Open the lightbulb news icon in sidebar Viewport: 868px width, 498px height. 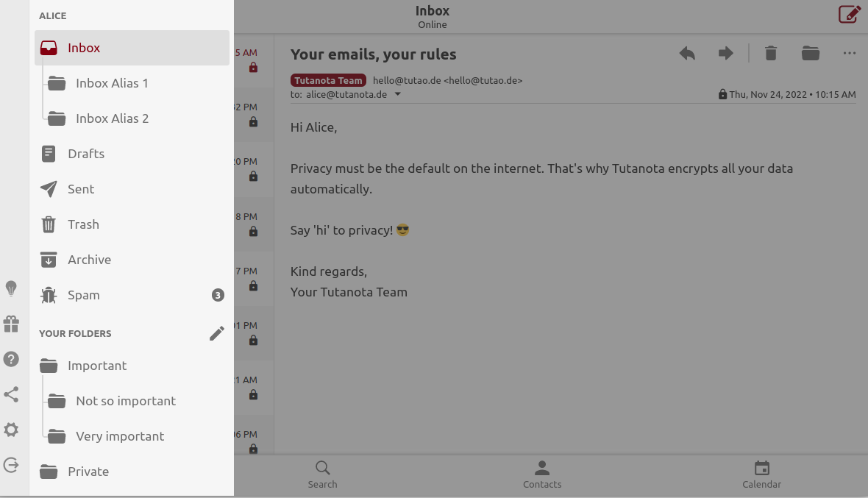11,288
